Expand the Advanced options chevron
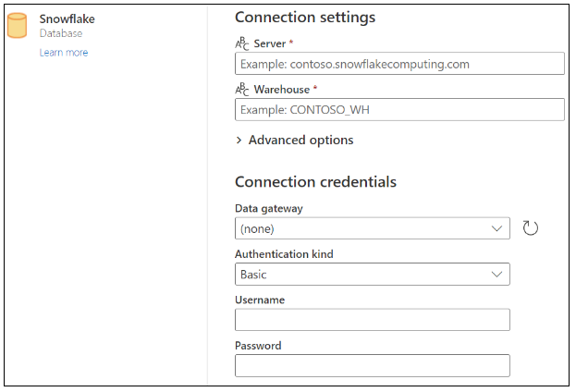Viewport: 576px width, 392px height. 239,141
